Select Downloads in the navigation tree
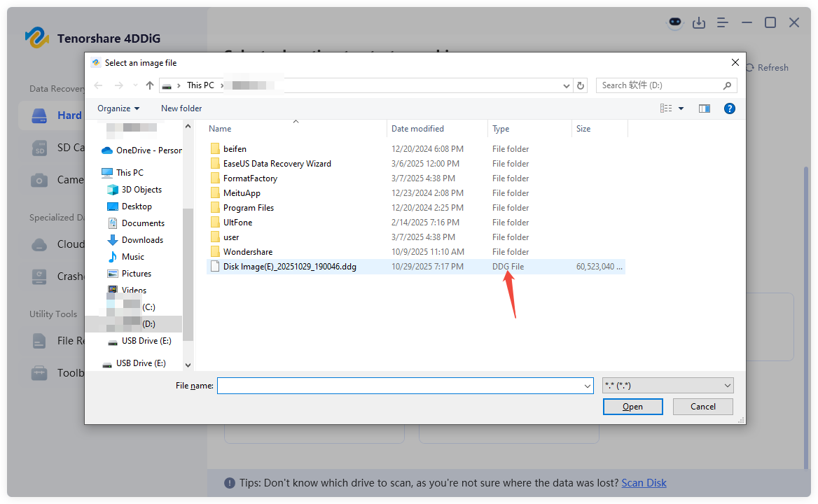Screen dimensions: 818x504 [x=135, y=240]
